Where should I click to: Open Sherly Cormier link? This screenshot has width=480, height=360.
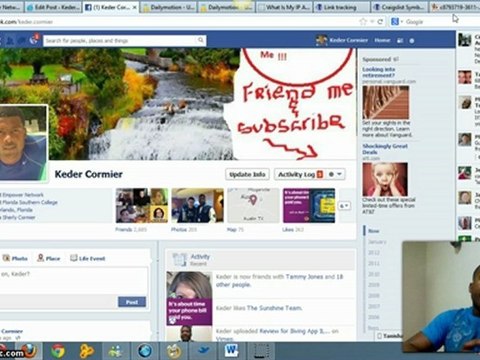(19, 217)
